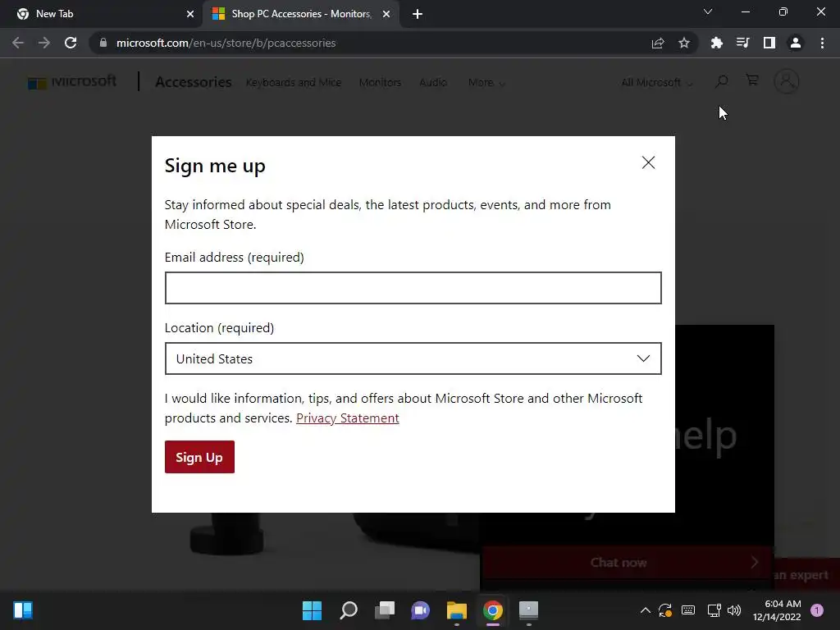Click the Chat now button
Screen dimensions: 840x630
[627, 562]
